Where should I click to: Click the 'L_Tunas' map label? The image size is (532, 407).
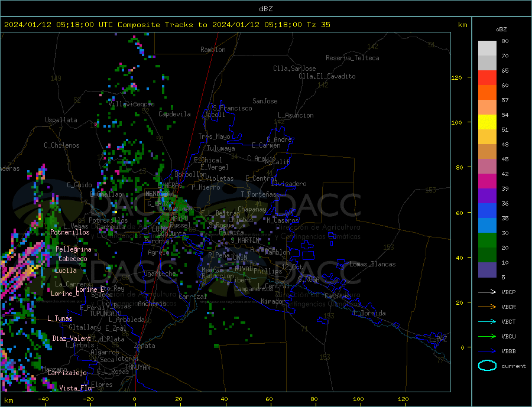click(60, 318)
